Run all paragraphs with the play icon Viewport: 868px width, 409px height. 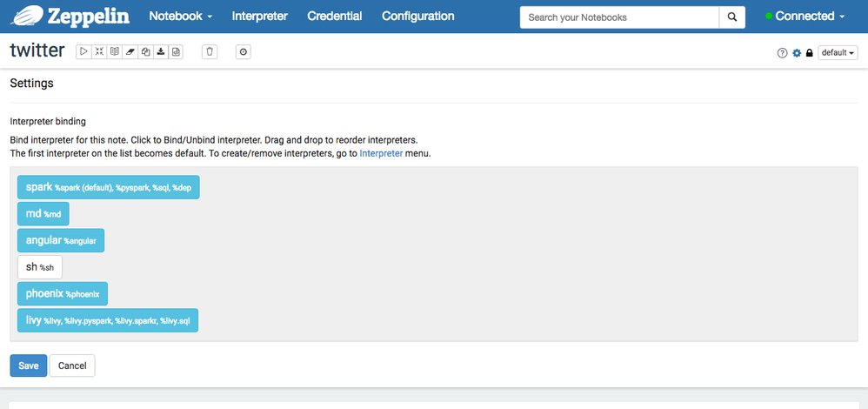pyautogui.click(x=83, y=51)
